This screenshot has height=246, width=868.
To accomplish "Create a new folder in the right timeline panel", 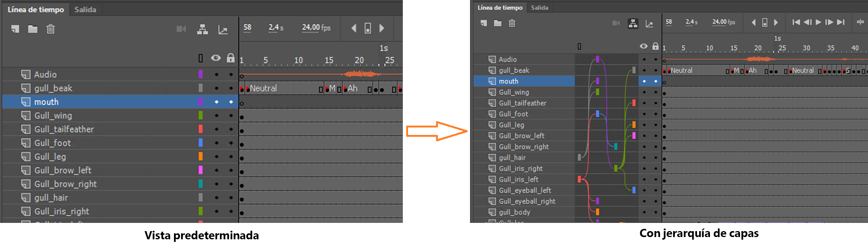I will [x=498, y=23].
